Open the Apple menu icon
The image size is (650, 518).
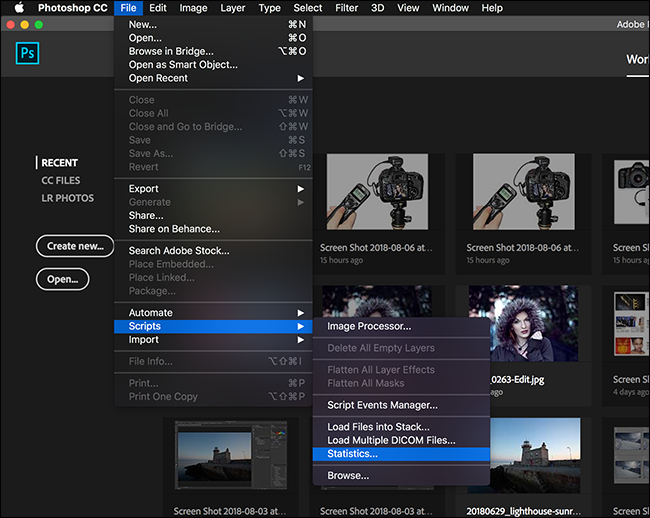tap(19, 8)
